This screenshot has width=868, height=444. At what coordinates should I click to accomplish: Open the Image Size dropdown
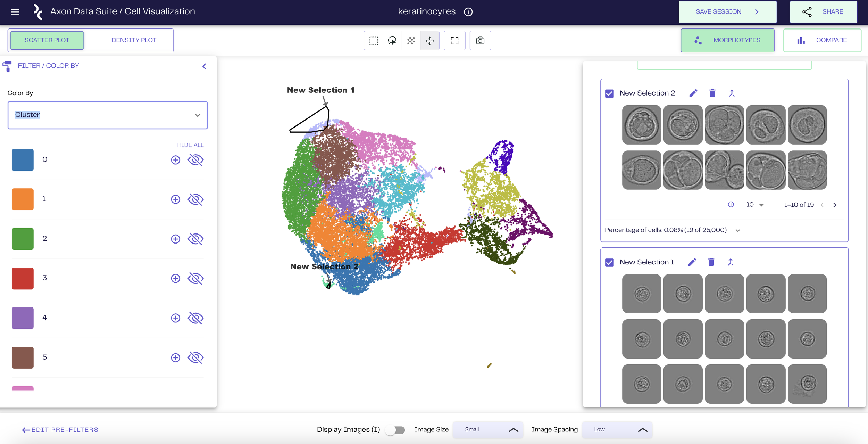pos(488,430)
